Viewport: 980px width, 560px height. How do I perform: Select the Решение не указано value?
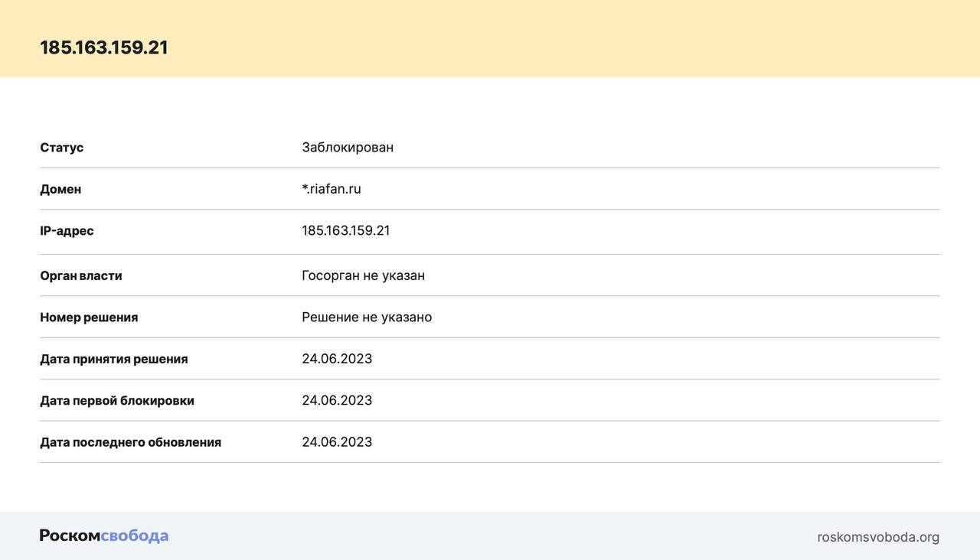pyautogui.click(x=367, y=317)
